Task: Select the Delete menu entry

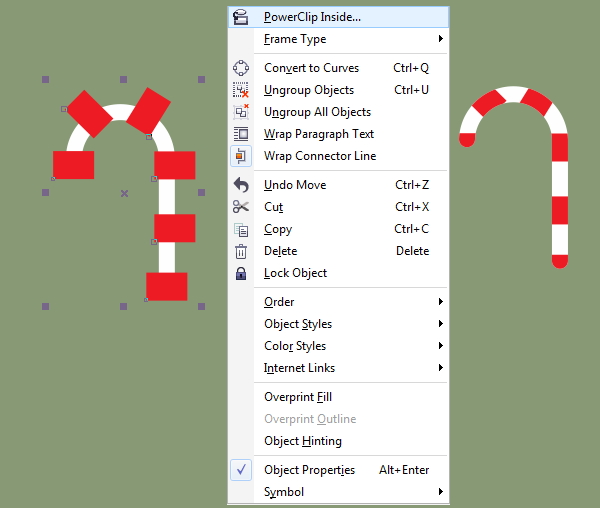Action: click(x=338, y=251)
